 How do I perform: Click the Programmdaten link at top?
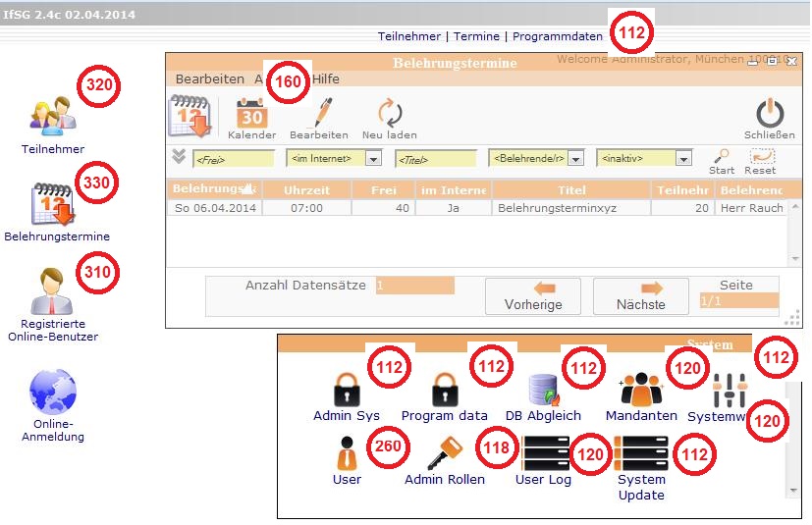[558, 36]
